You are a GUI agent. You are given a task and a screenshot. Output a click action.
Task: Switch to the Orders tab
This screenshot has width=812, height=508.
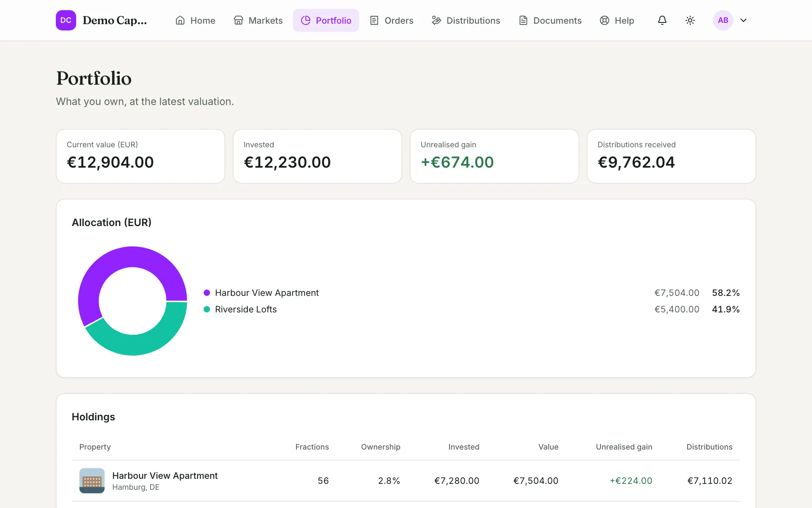(392, 20)
